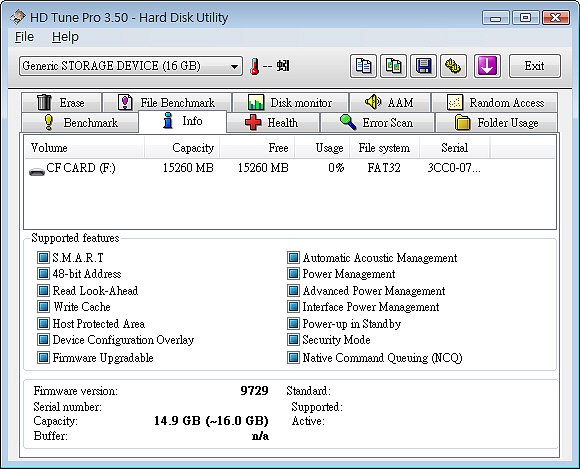The height and width of the screenshot is (469, 580).
Task: Minimize the HD Tune Pro window
Action: point(496,17)
